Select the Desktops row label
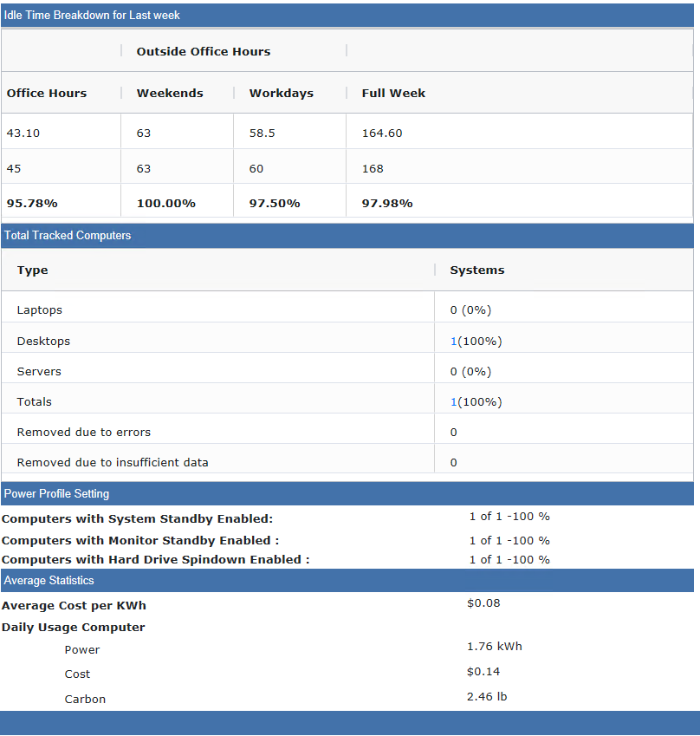 coord(43,342)
